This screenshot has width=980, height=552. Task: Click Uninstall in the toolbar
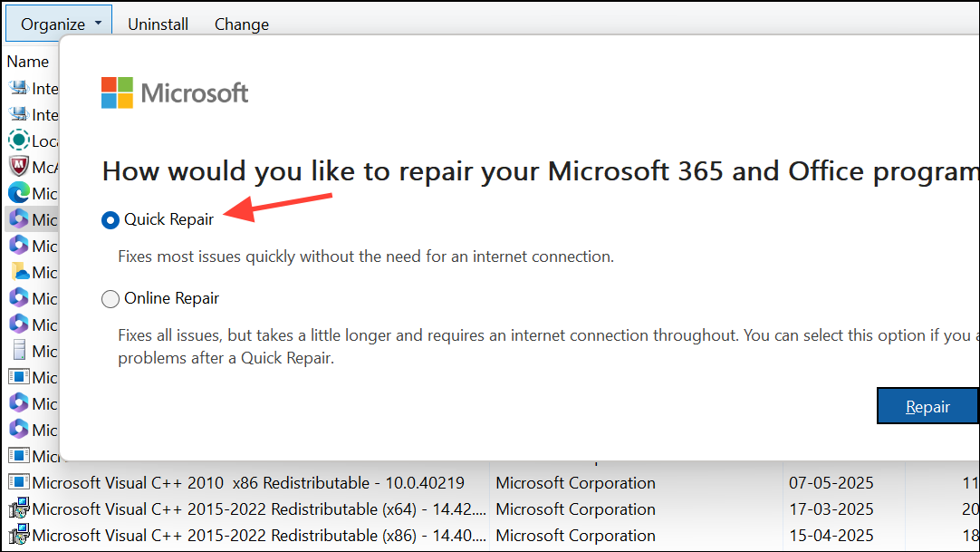point(158,24)
